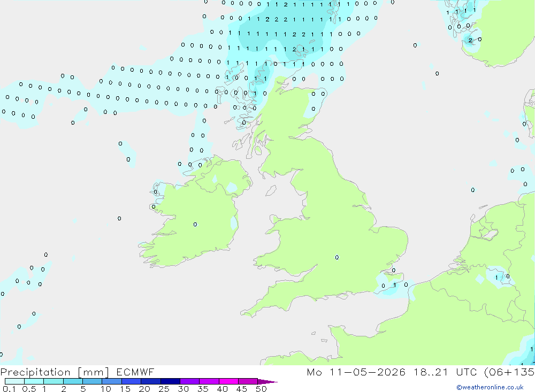
Task: Click the 0.1–0.5 mm legend color swatch
Action: click(x=14, y=381)
